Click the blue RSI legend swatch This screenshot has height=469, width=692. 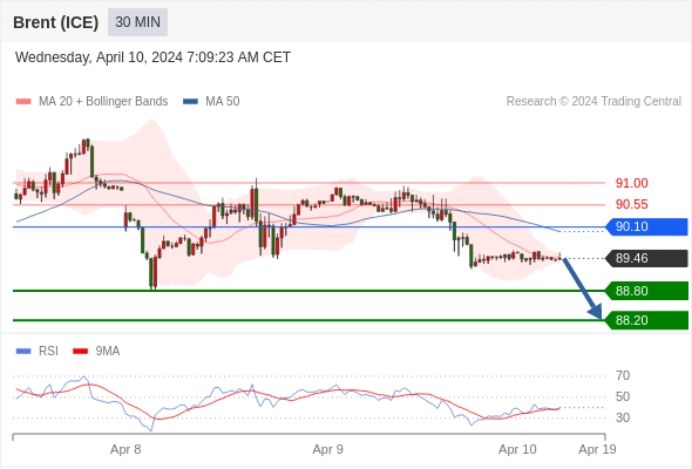23,351
